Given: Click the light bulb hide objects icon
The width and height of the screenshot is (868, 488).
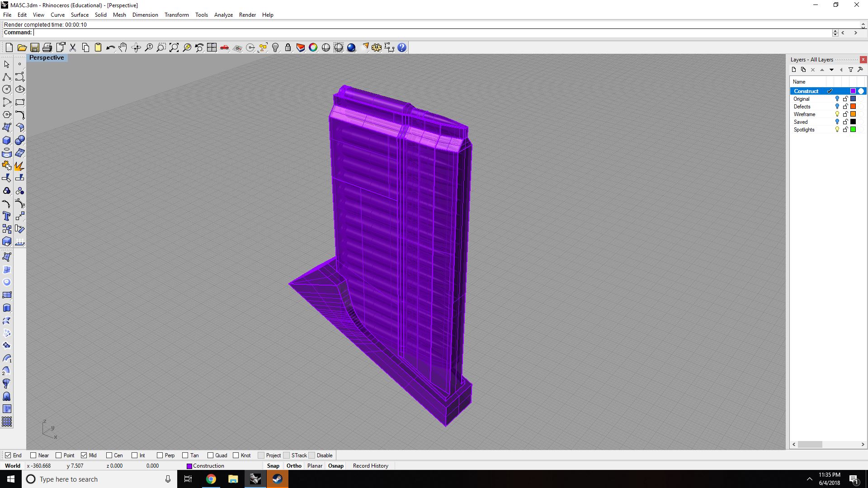Looking at the screenshot, I should [x=275, y=47].
